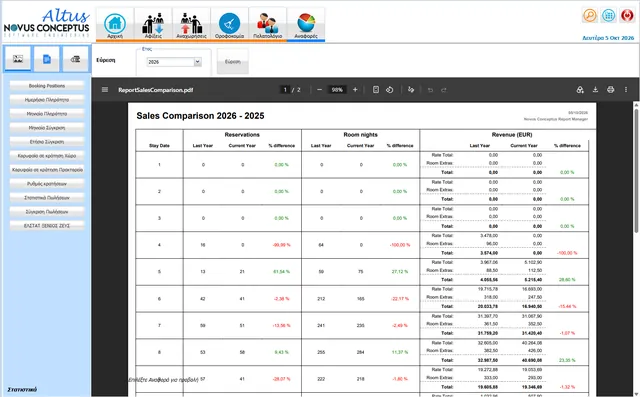This screenshot has width=640, height=397.
Task: Click the PDF undo arrow
Action: pos(430,90)
